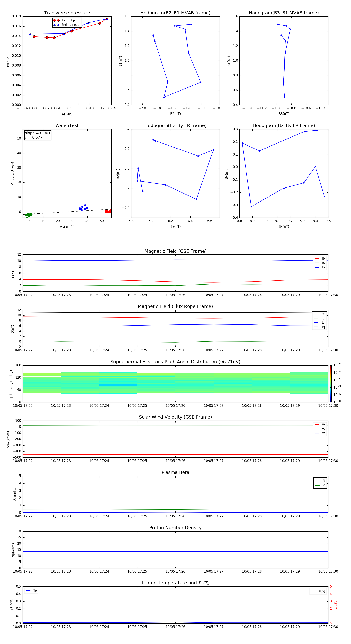This screenshot has width=351, height=644.
Task: Click the 'Plasma Beta' panel title
Action: [175, 472]
